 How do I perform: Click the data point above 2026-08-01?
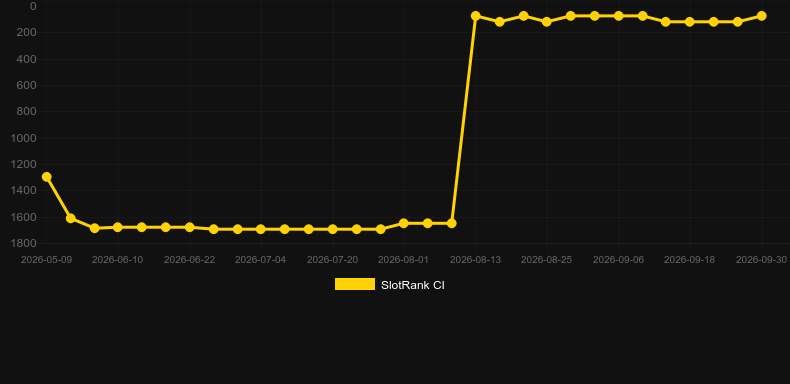tap(404, 223)
